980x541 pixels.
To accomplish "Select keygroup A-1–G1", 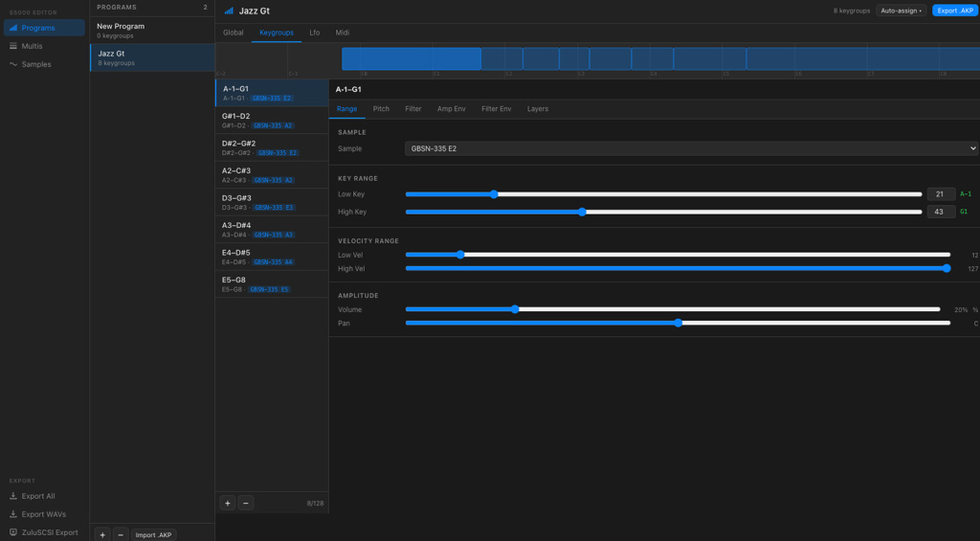I will click(x=272, y=93).
